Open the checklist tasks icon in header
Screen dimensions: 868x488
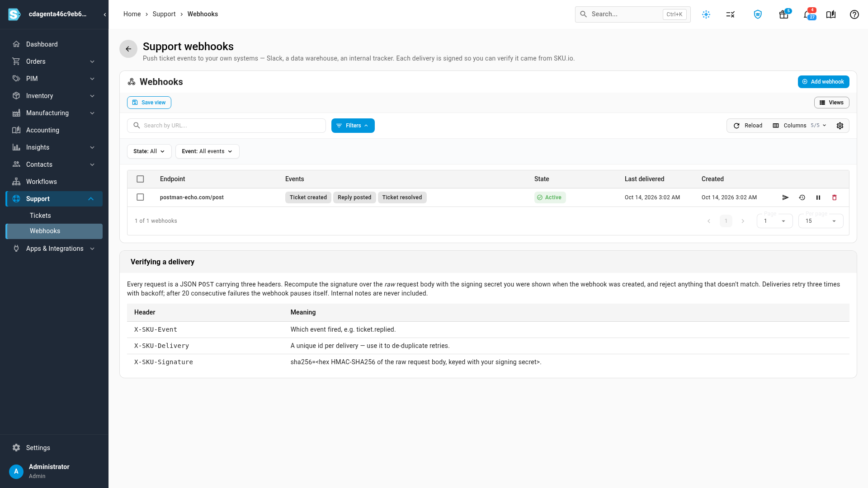[x=731, y=14]
